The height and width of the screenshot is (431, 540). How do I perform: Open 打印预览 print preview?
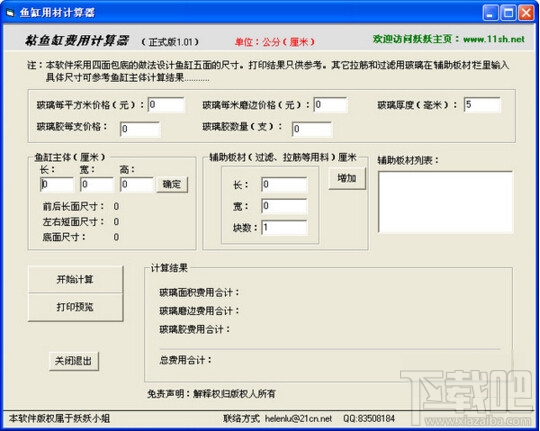coord(75,307)
